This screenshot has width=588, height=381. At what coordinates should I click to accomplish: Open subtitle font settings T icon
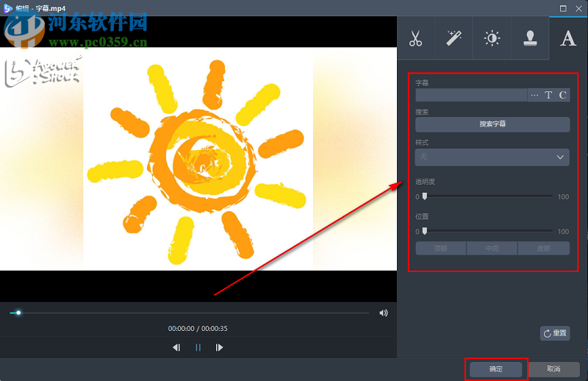click(548, 95)
